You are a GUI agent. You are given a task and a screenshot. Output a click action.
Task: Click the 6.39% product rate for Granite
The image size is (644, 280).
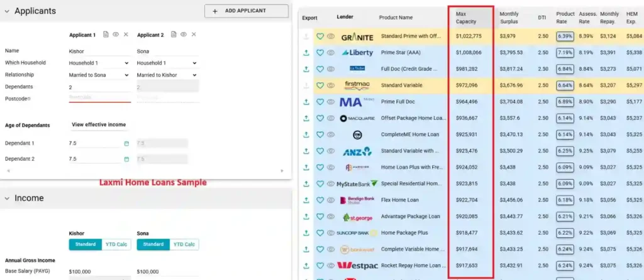[565, 36]
